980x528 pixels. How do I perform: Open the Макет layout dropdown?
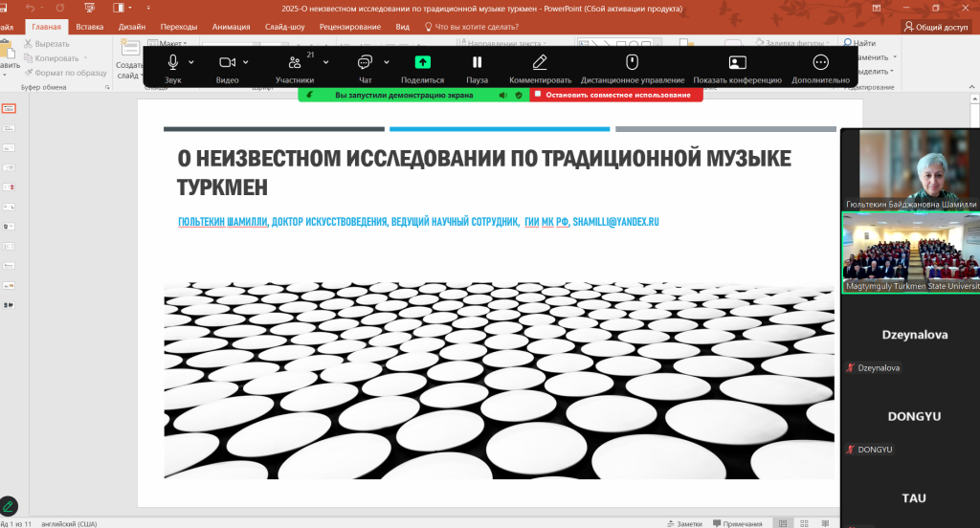point(167,43)
